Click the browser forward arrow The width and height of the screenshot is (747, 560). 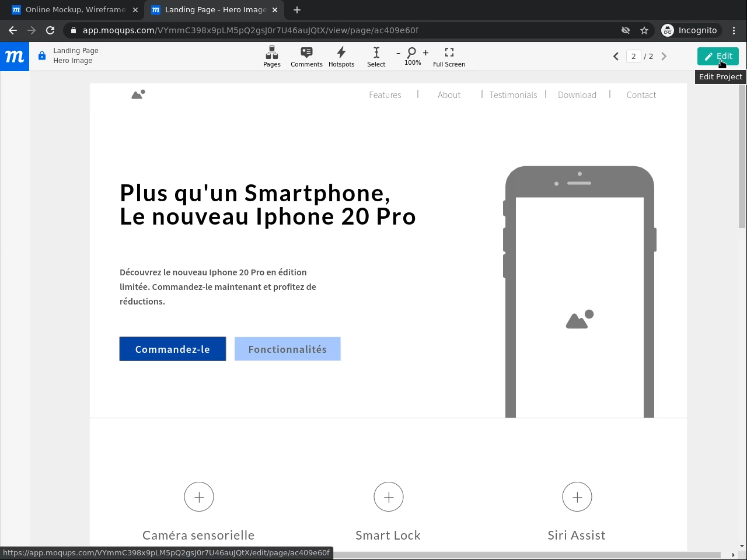coord(32,30)
